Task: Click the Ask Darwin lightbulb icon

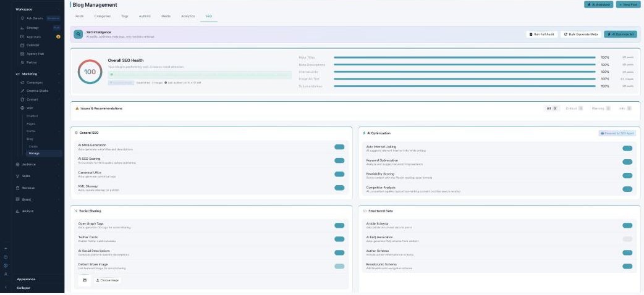Action: (22, 19)
